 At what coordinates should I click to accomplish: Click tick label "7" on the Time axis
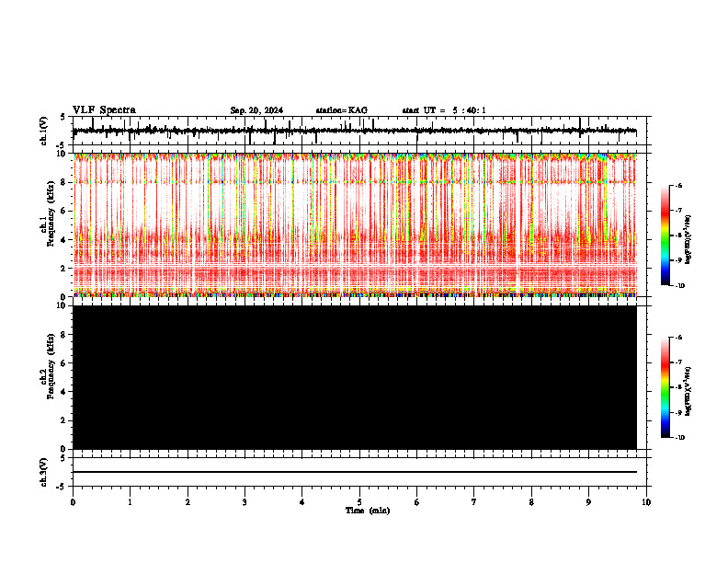[474, 502]
